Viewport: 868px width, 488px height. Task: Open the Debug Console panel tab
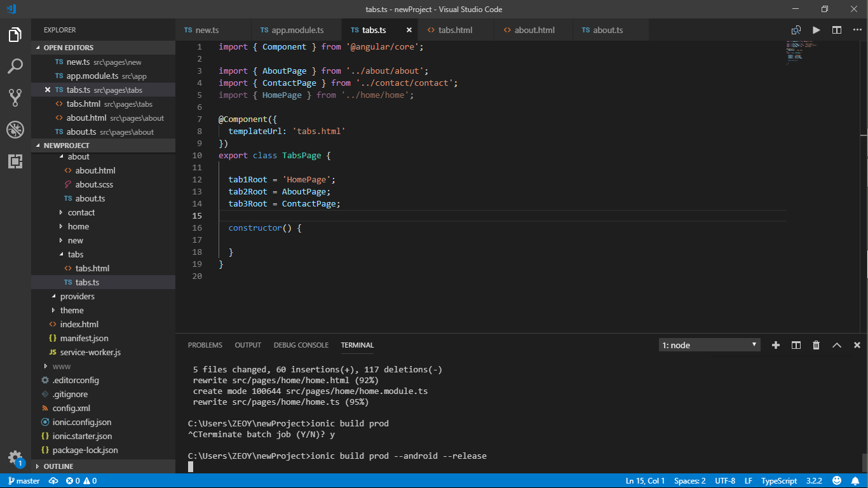301,345
